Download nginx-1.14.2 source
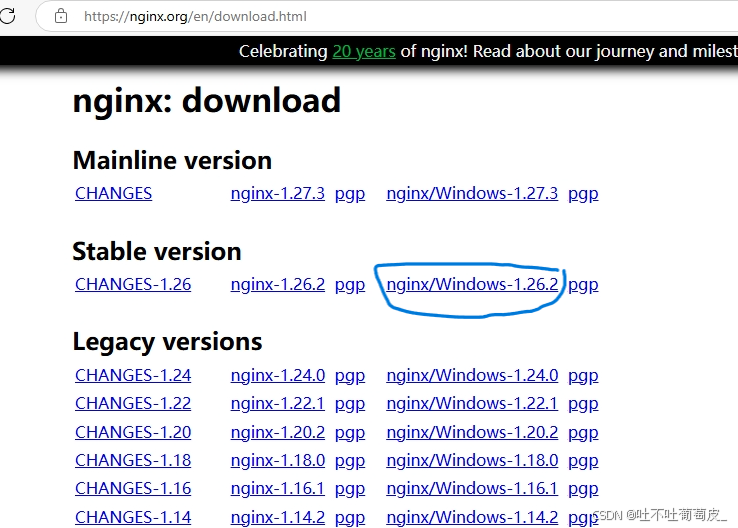The width and height of the screenshot is (738, 528). [x=278, y=517]
